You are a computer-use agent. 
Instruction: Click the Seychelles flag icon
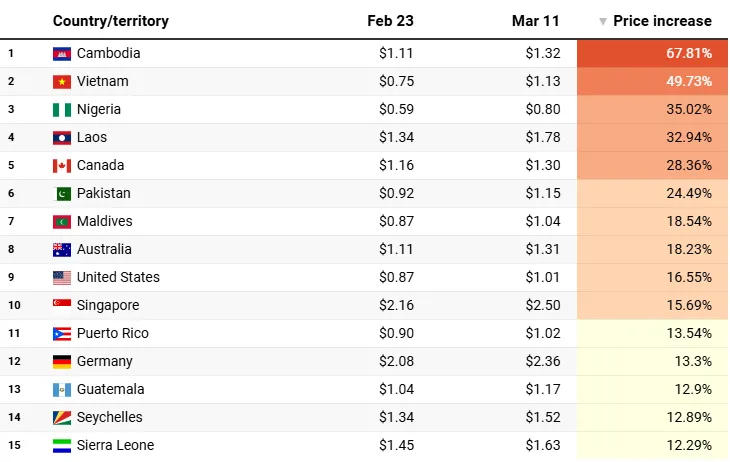click(x=62, y=418)
